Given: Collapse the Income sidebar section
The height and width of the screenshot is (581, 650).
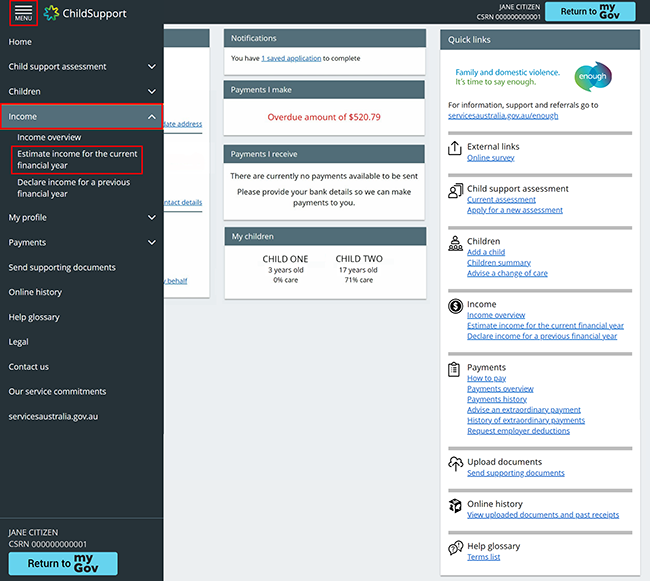Looking at the screenshot, I should click(x=152, y=117).
